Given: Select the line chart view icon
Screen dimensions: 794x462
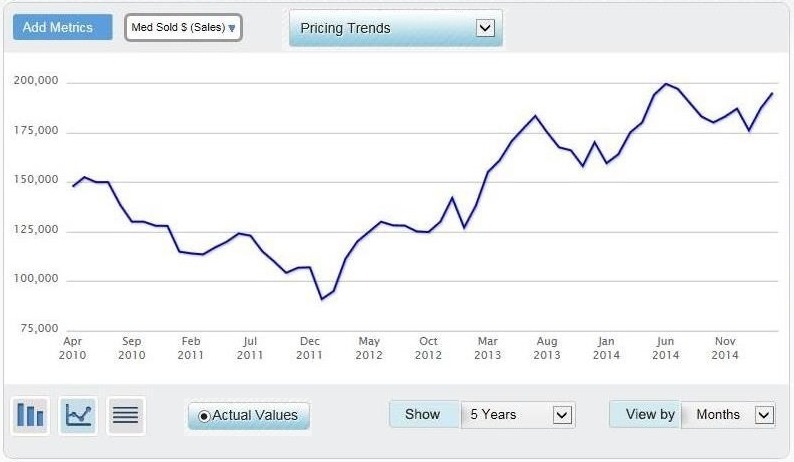Looking at the screenshot, I should 78,415.
